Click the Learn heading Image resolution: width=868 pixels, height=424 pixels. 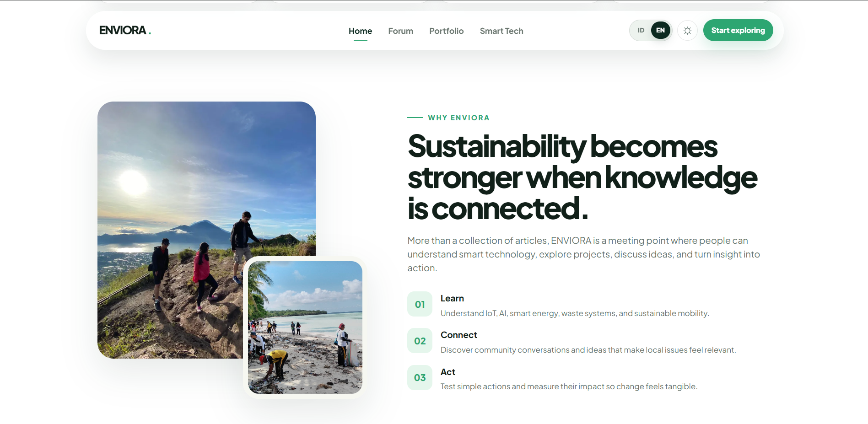(452, 298)
